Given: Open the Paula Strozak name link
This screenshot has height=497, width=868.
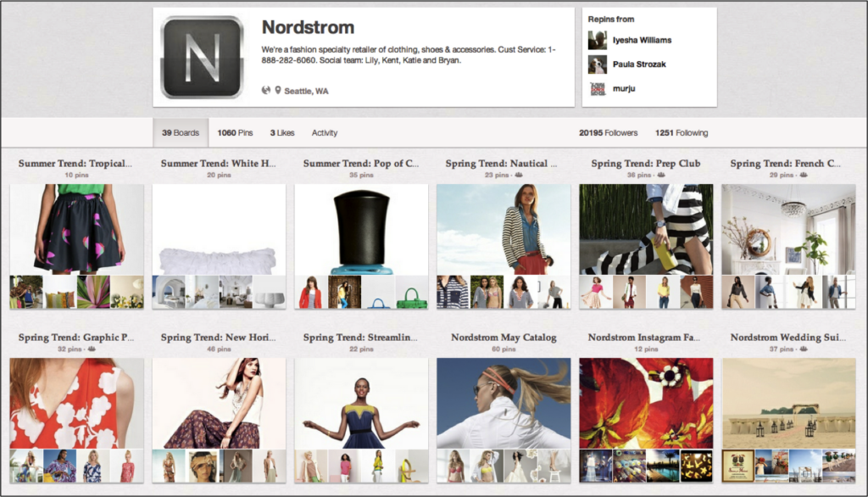Looking at the screenshot, I should 642,64.
